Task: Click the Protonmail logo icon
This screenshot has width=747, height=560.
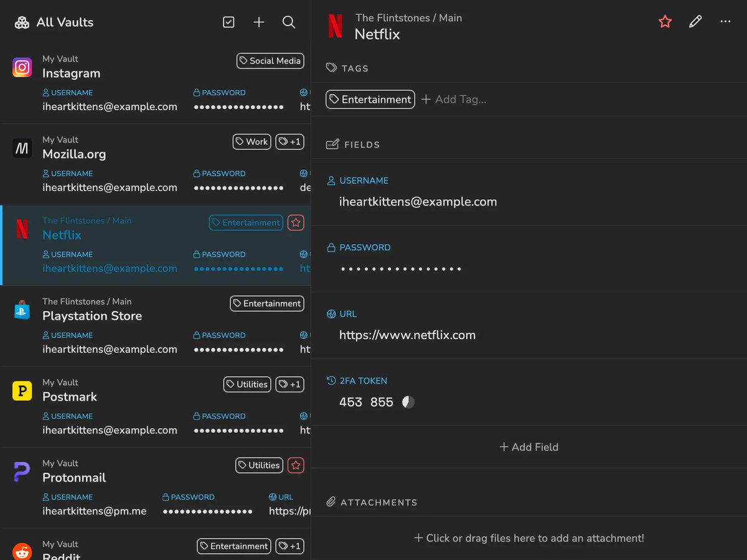Action: pos(22,472)
